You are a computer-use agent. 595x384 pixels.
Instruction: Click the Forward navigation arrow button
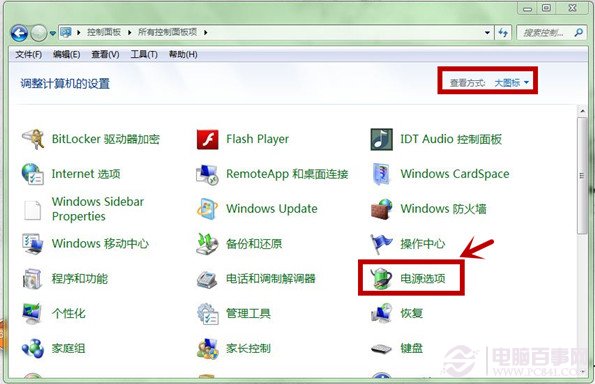coord(38,33)
